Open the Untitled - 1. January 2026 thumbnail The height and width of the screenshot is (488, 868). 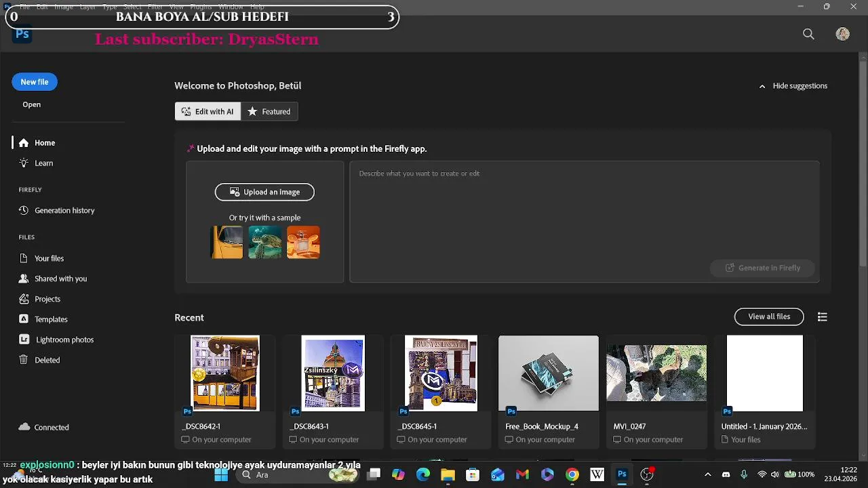tap(765, 373)
